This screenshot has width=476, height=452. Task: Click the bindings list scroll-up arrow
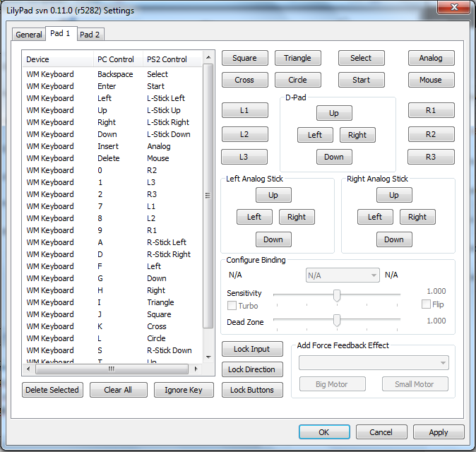pyautogui.click(x=208, y=57)
